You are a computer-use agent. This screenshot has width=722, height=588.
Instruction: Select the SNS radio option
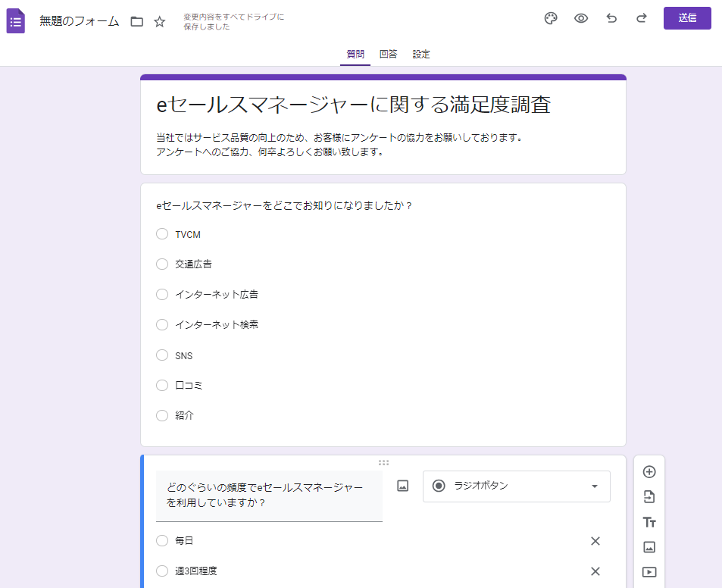[162, 355]
